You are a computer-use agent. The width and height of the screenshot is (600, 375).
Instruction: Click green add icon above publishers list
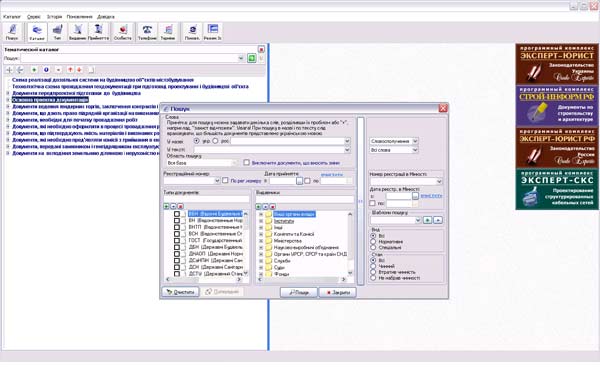[258, 207]
